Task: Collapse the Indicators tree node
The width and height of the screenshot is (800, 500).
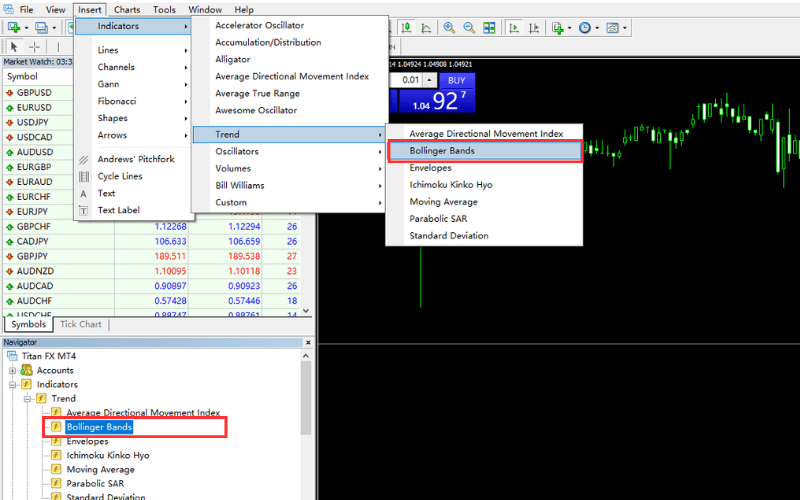Action: (x=13, y=384)
